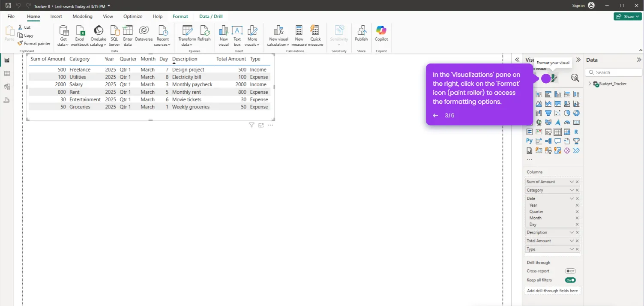Viewport: 644px width, 306px height.
Task: Select the Card (123) visual icon
Action: pos(576,123)
